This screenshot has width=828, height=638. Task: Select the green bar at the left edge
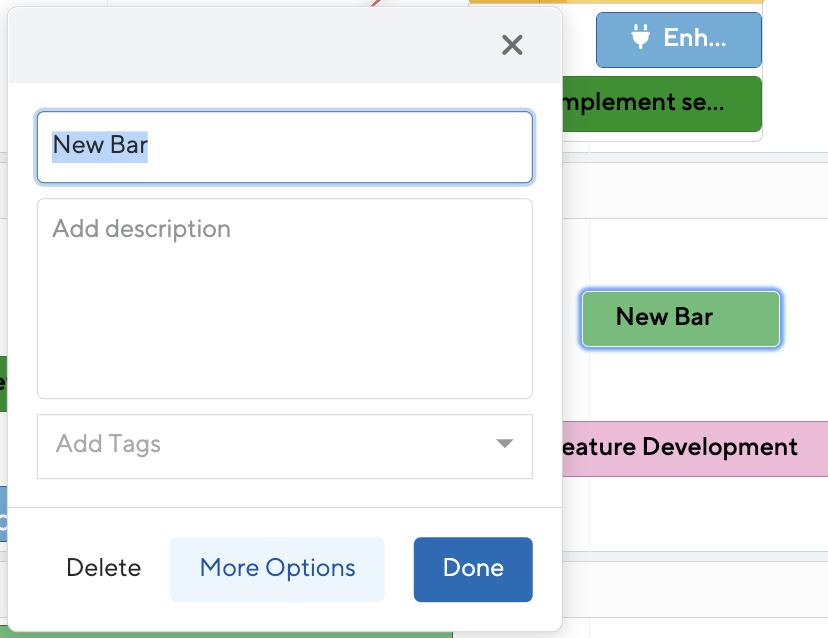[3, 383]
